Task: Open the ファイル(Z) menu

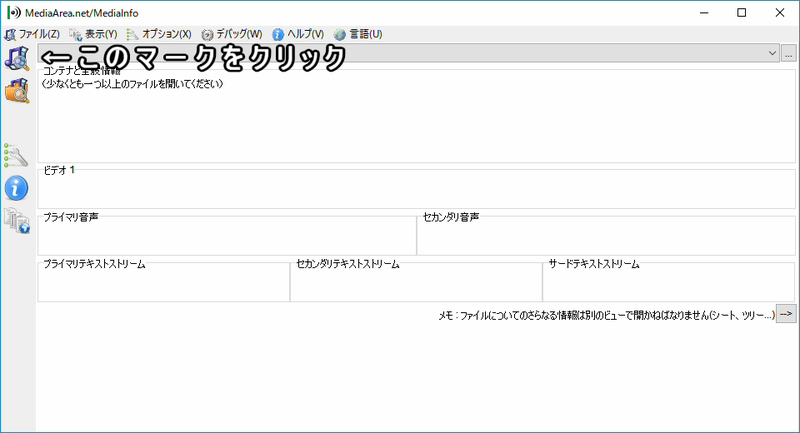Action: point(33,34)
